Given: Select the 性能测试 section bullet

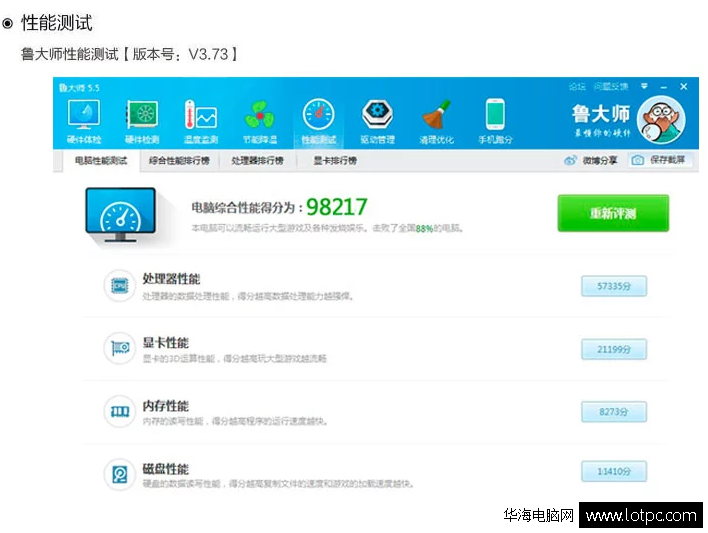Looking at the screenshot, I should pyautogui.click(x=7, y=23).
